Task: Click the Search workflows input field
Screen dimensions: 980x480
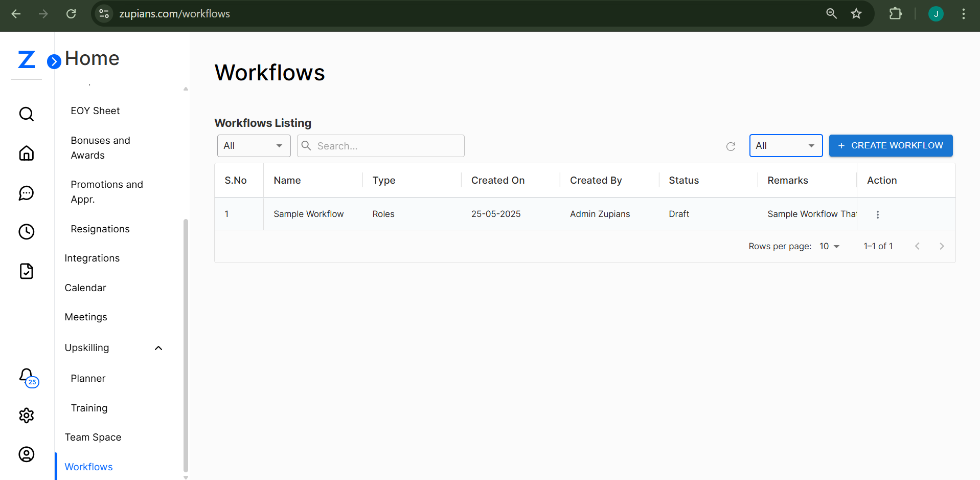Action: (x=381, y=145)
